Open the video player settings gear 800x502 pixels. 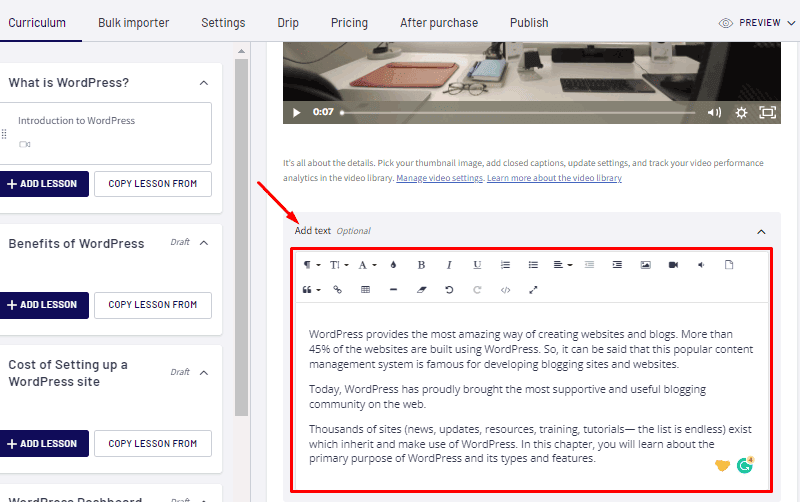tap(741, 112)
